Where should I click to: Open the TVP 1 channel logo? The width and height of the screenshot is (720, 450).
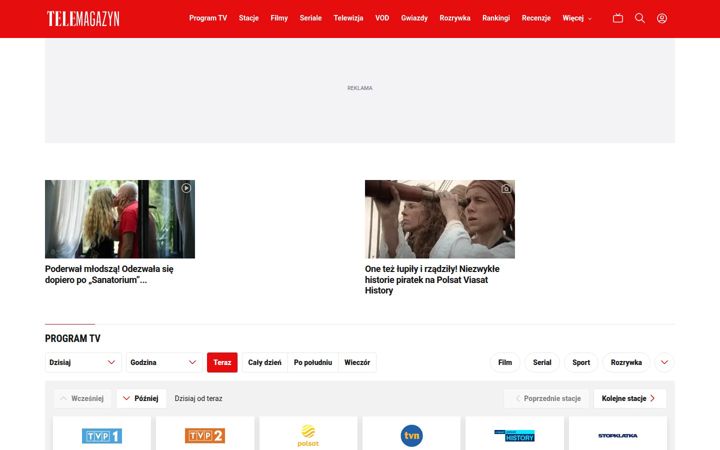click(x=102, y=436)
